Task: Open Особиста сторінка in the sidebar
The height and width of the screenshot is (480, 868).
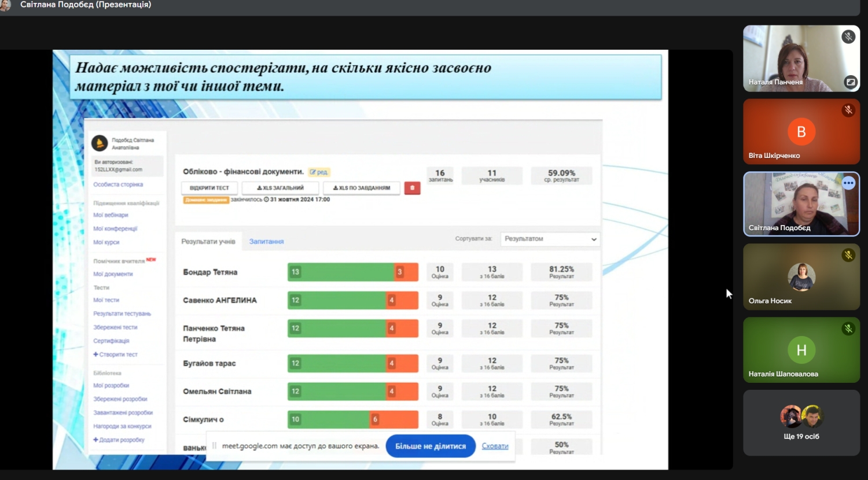Action: coord(118,184)
